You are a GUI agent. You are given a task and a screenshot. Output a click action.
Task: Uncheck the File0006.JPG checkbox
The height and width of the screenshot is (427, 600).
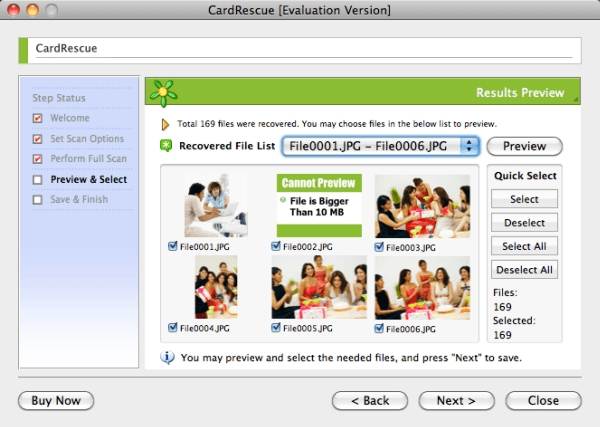tap(379, 328)
